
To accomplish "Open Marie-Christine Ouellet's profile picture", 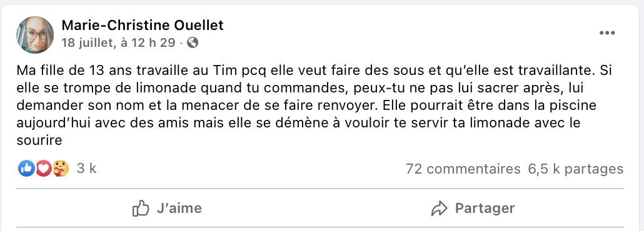I will pyautogui.click(x=35, y=35).
